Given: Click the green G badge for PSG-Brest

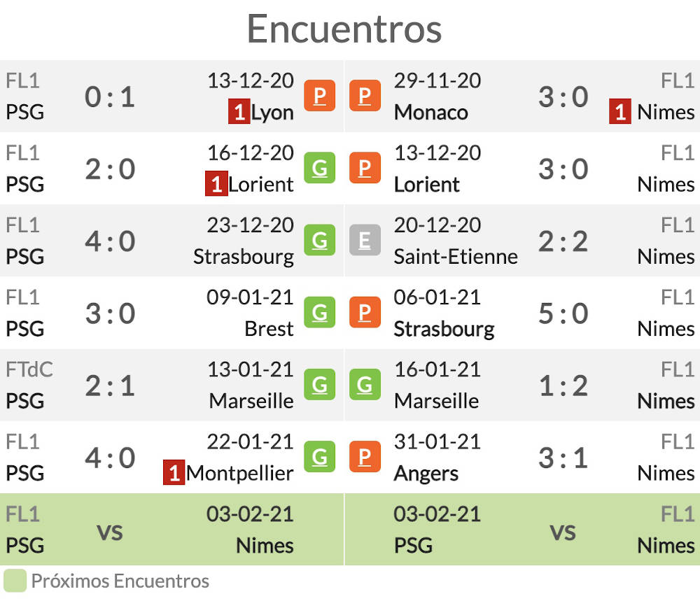Looking at the screenshot, I should click(319, 312).
